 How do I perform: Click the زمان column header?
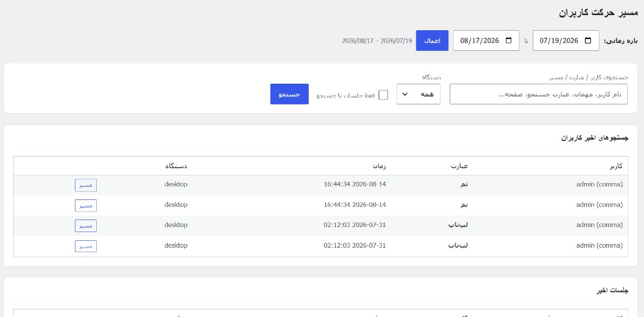tap(379, 166)
